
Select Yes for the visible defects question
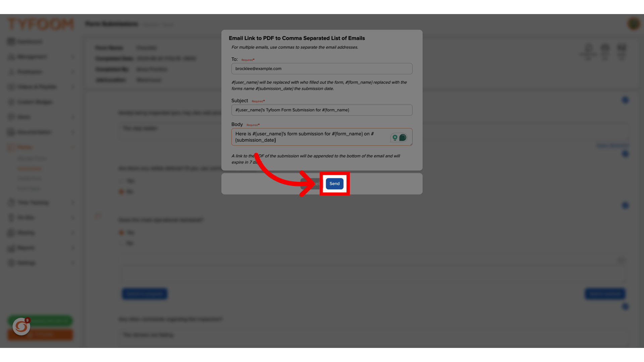tap(121, 181)
